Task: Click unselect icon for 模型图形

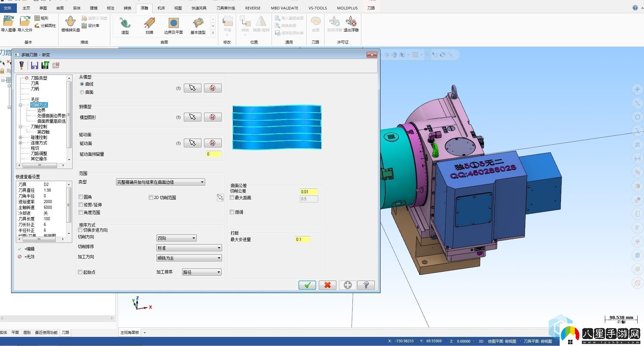Action: (213, 117)
